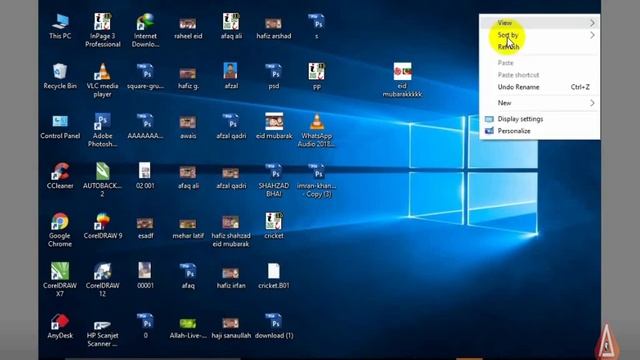Select the hafiz g. image file
Viewport: 640px width, 360px height.
tap(188, 78)
